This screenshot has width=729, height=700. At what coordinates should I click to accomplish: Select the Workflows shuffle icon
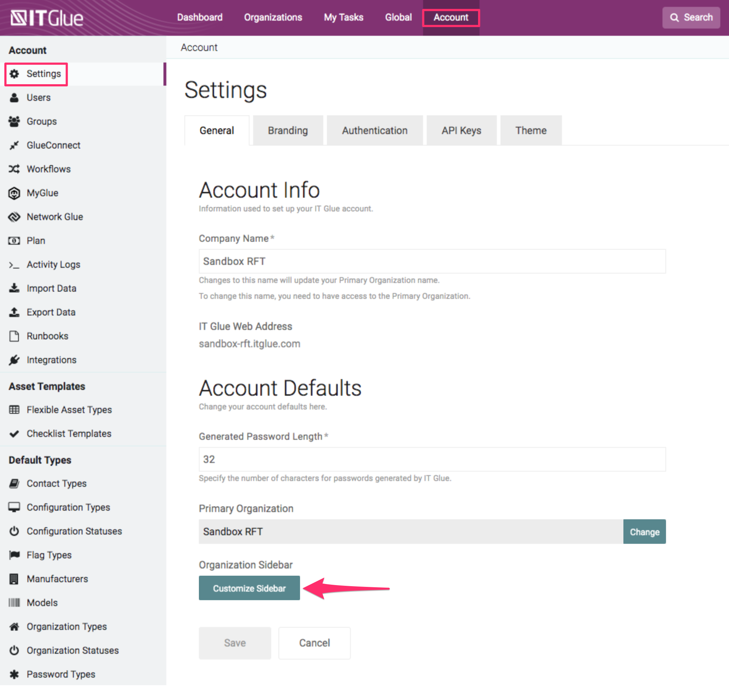14,169
